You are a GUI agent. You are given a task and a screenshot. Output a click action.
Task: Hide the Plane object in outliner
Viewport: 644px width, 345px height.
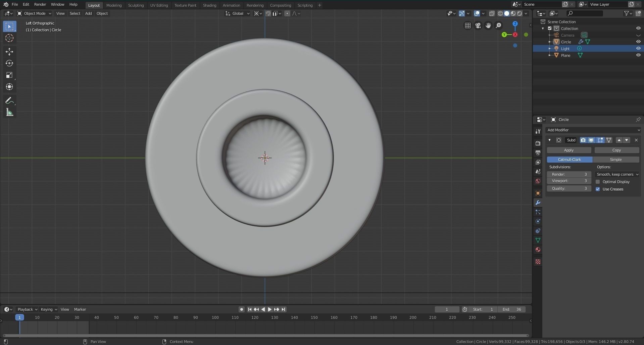click(x=638, y=55)
